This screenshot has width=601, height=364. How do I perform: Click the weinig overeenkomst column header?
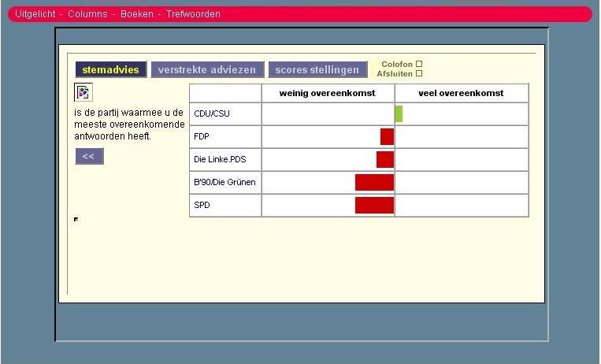point(328,93)
